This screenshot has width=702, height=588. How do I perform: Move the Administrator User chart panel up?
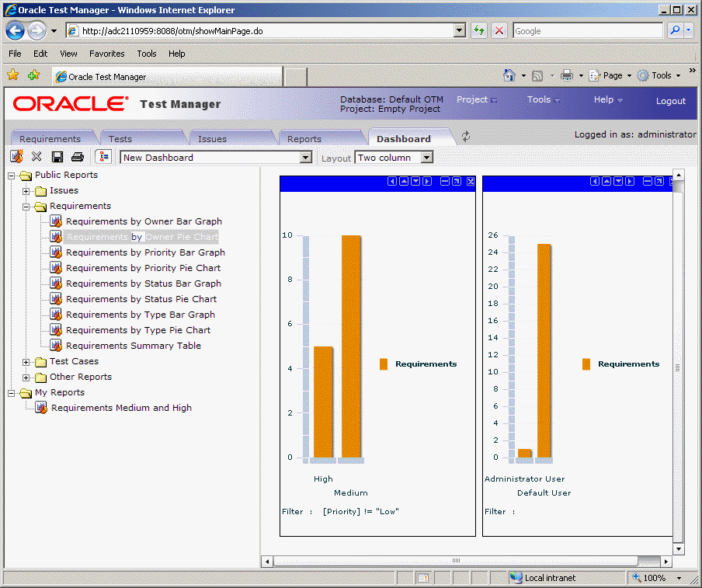pos(606,181)
